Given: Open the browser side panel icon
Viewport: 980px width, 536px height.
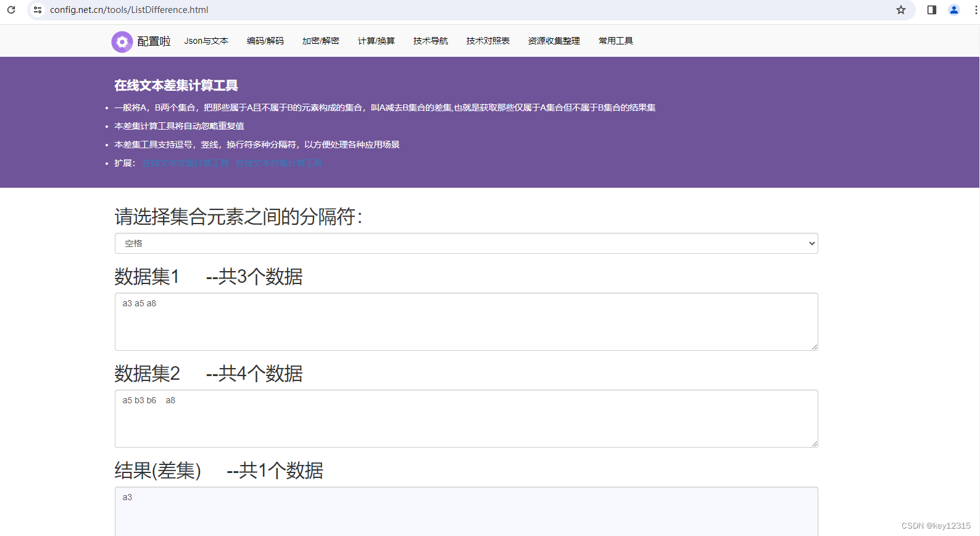Looking at the screenshot, I should point(932,10).
